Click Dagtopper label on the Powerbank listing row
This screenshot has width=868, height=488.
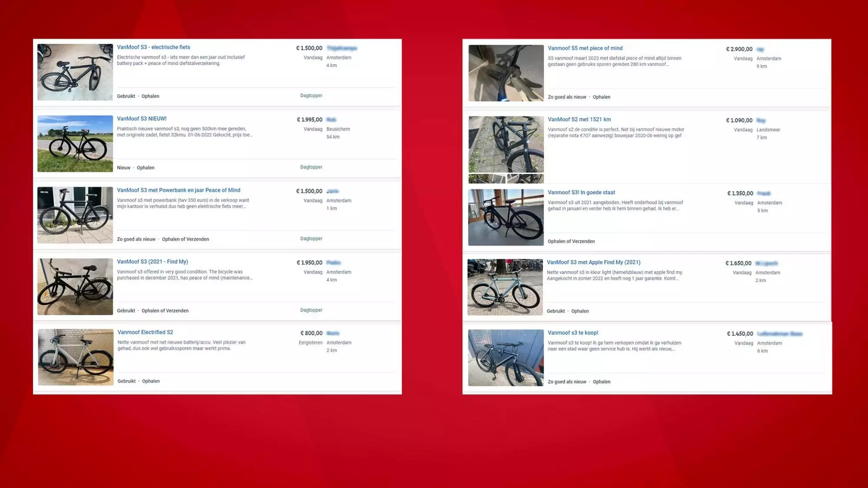point(311,239)
